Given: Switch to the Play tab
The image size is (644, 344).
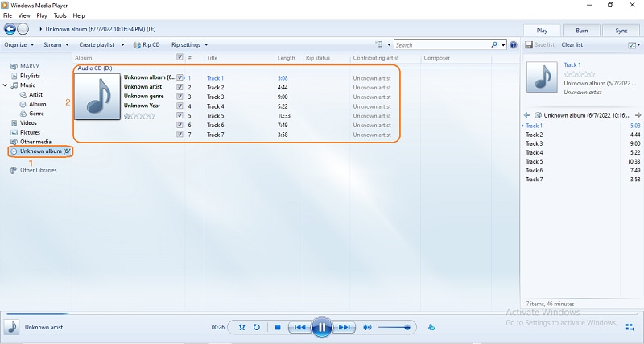Looking at the screenshot, I should pos(542,31).
